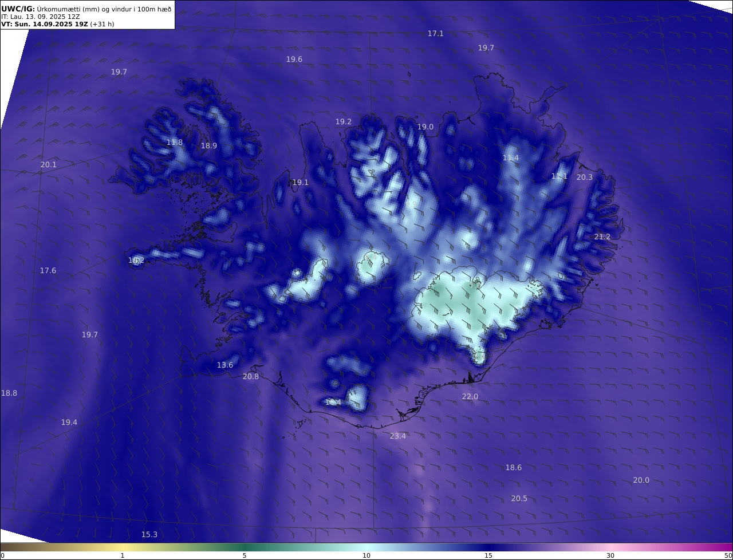Click the 20.3 value label

(585, 178)
